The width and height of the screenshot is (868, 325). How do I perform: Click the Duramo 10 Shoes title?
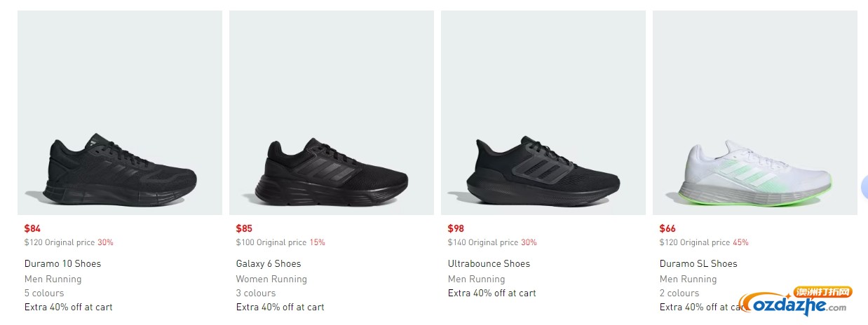[x=62, y=264]
